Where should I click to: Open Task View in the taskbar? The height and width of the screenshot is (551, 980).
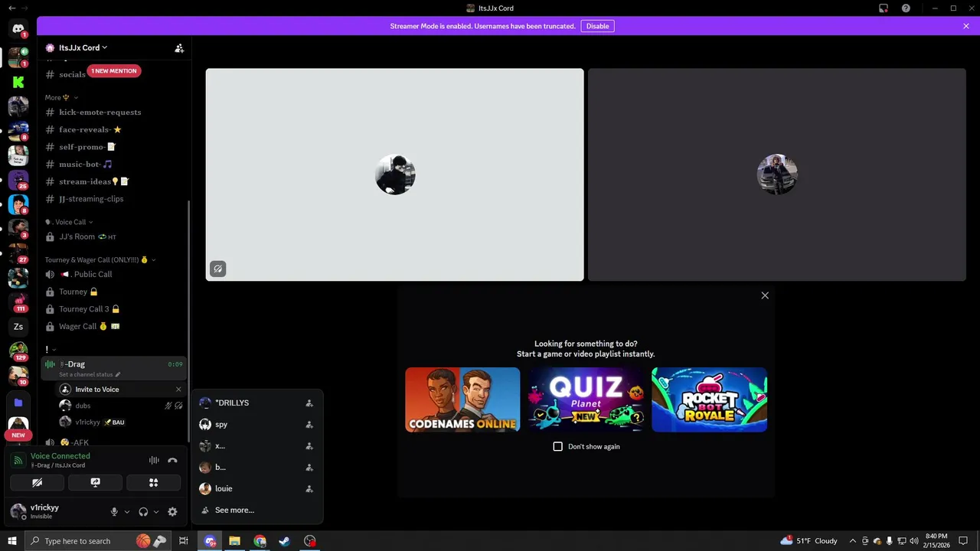tap(184, 541)
